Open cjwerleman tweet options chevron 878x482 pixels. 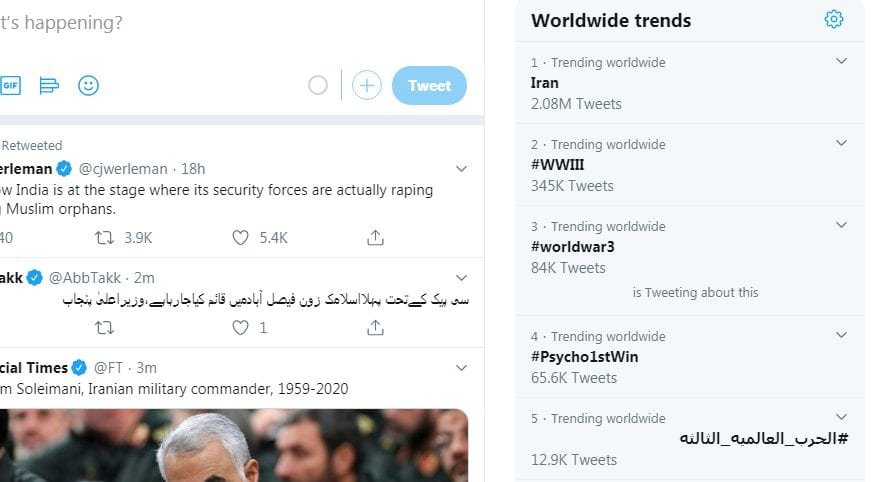tap(461, 169)
